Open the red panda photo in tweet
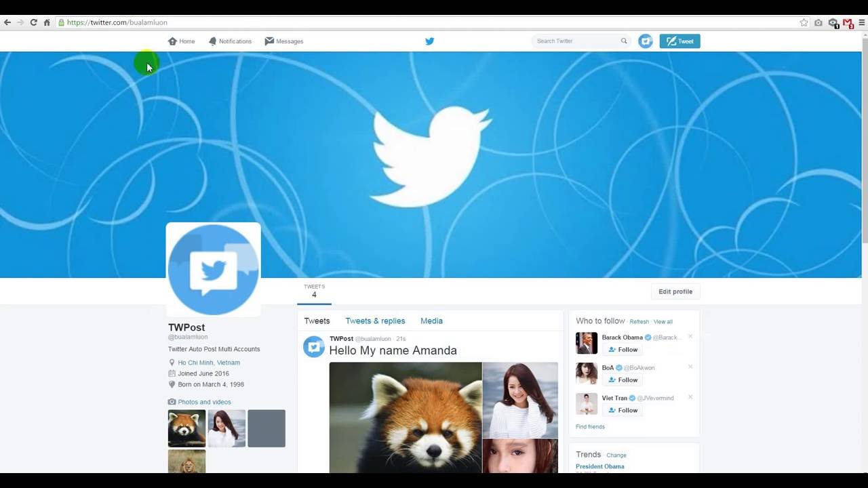The width and height of the screenshot is (868, 488). click(x=406, y=418)
